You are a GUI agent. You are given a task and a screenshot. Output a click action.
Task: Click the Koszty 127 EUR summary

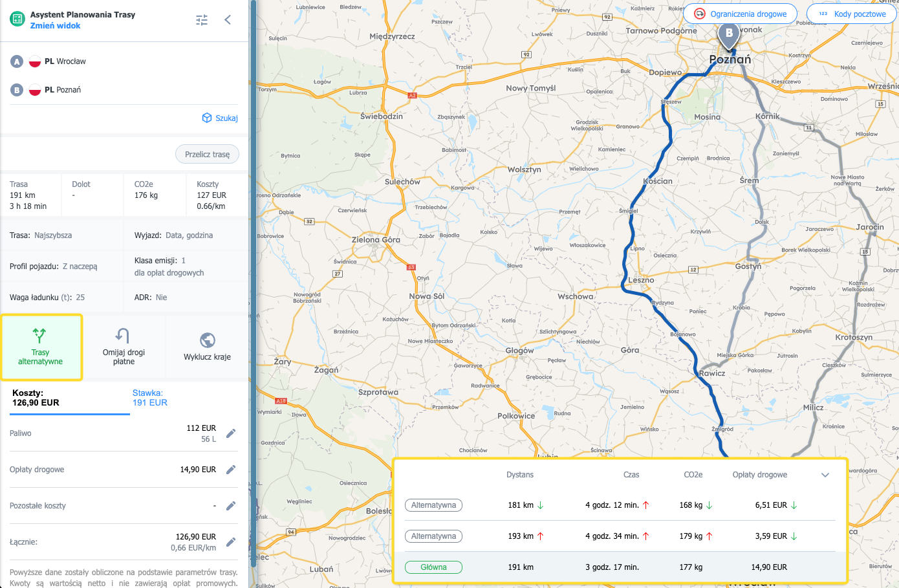tap(217, 195)
